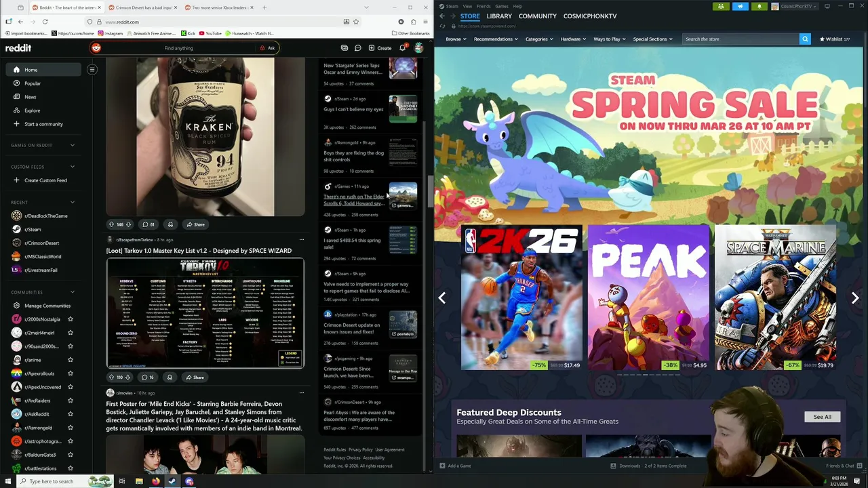Collapse Games on Reddit section
868x488 pixels.
coord(73,145)
